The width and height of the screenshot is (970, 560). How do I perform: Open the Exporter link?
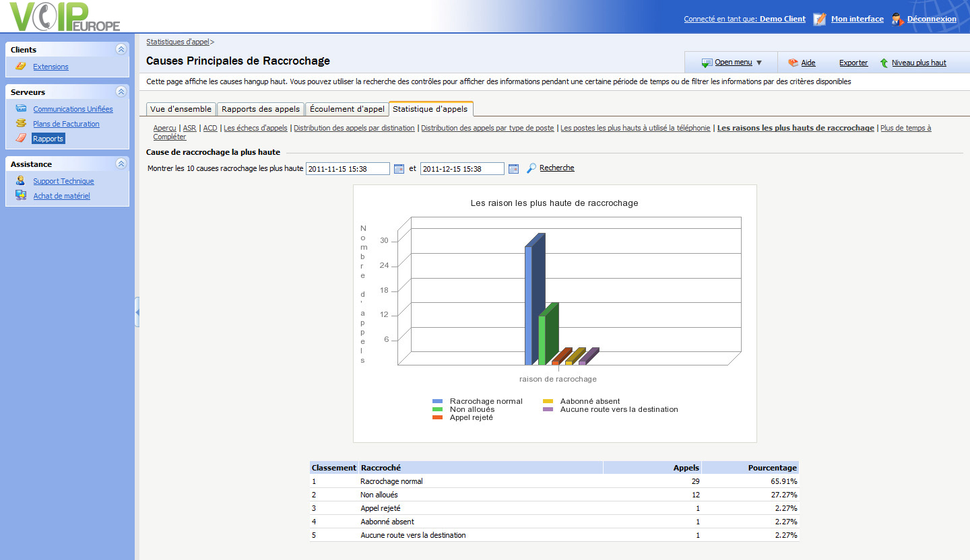853,63
